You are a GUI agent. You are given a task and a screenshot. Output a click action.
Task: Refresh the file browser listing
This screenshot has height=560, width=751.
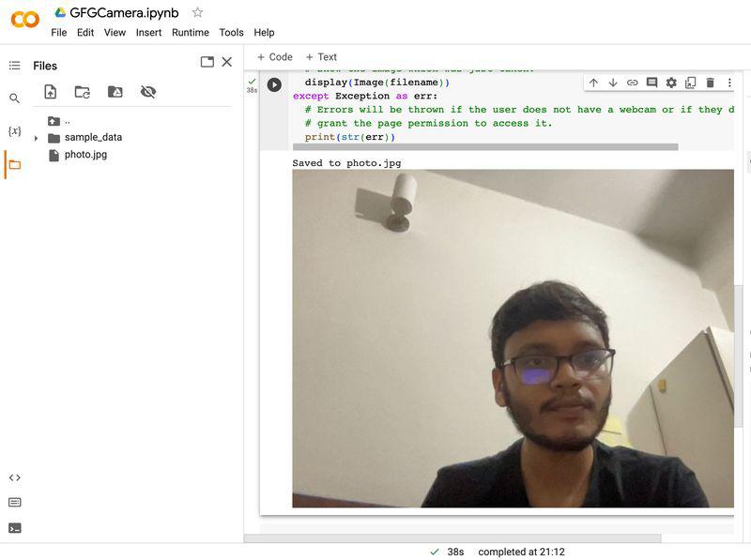[83, 92]
